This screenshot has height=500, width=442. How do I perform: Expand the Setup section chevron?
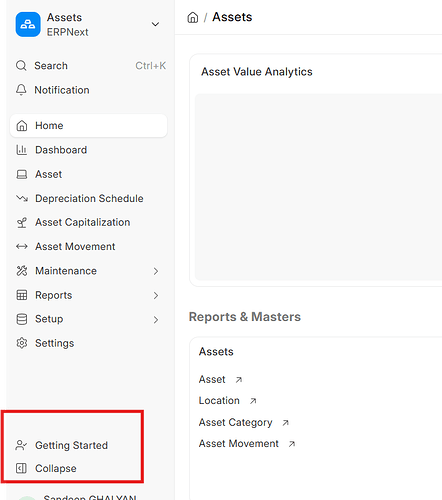tap(156, 320)
